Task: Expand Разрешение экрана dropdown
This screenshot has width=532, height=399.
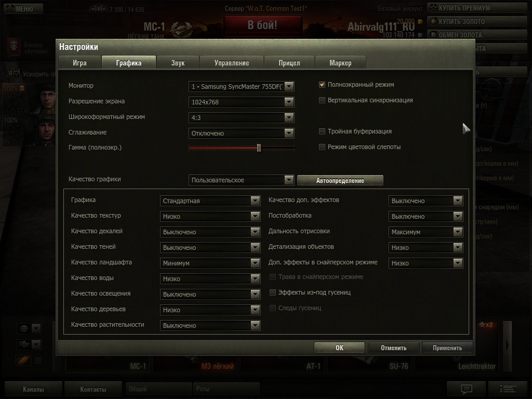Action: (241, 102)
